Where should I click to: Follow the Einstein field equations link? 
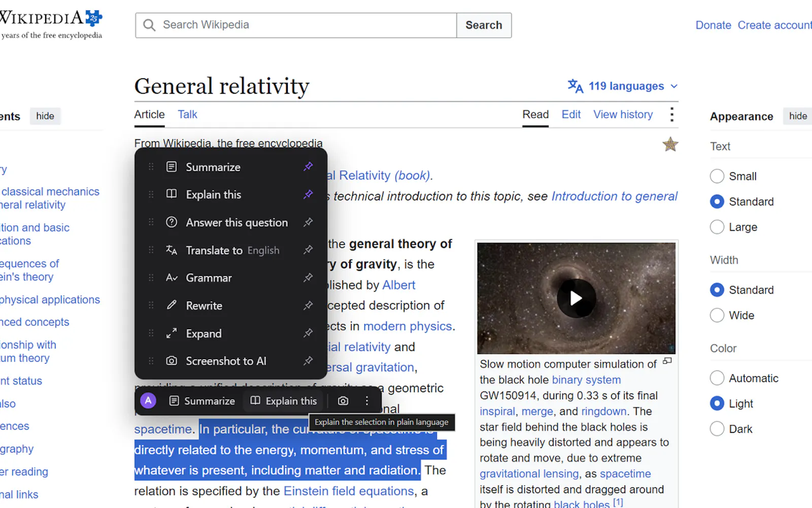[x=349, y=491]
